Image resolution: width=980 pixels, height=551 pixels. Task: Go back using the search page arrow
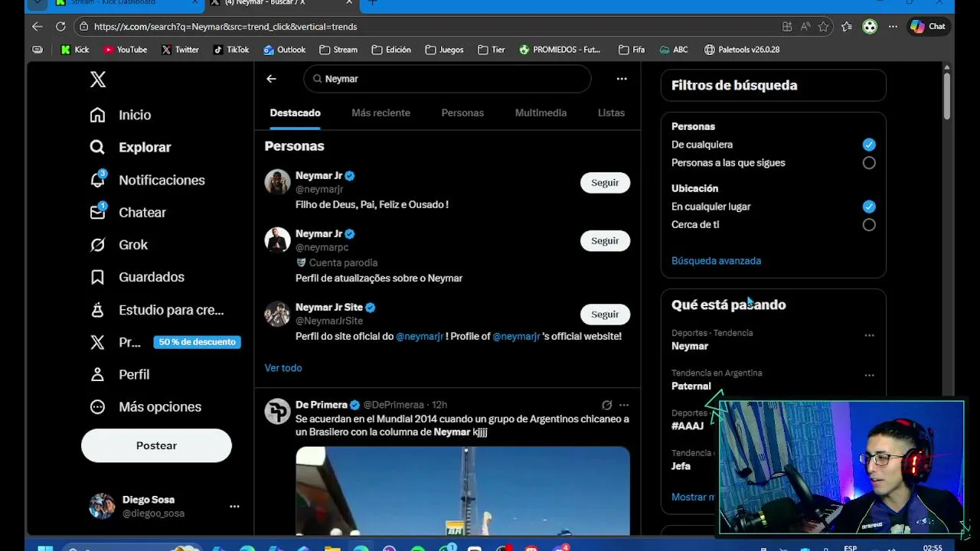pos(271,79)
